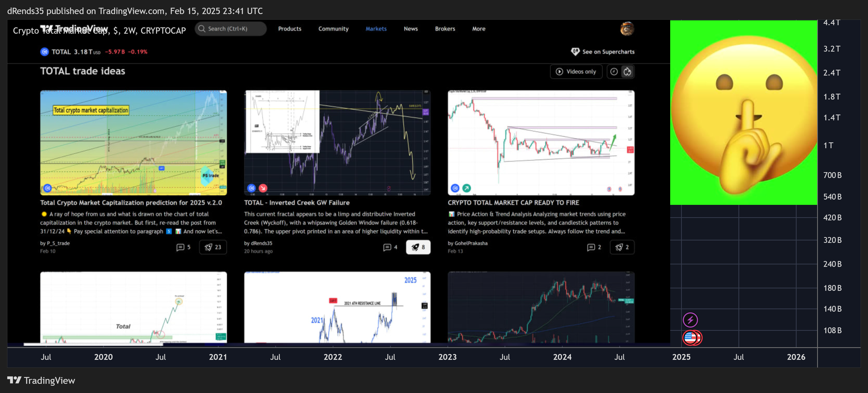Screen dimensions: 868x393
Task: Open the Markets menu
Action: 376,29
